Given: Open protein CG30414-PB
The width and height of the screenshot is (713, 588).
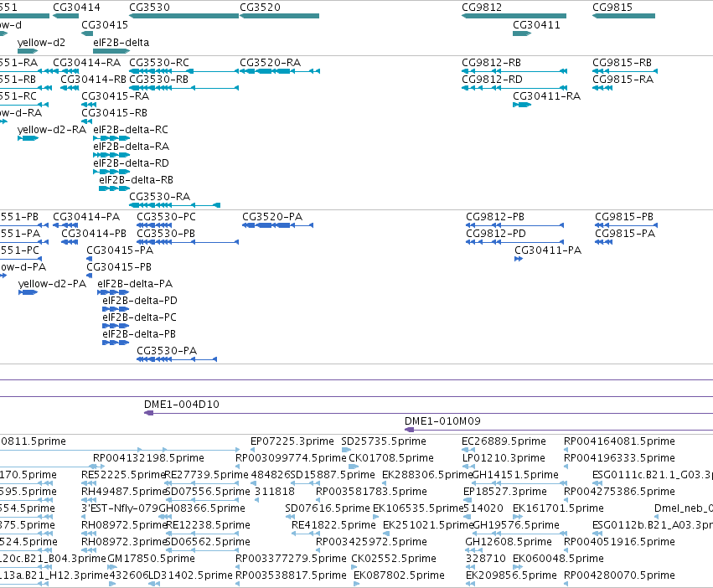Looking at the screenshot, I should pyautogui.click(x=94, y=235).
